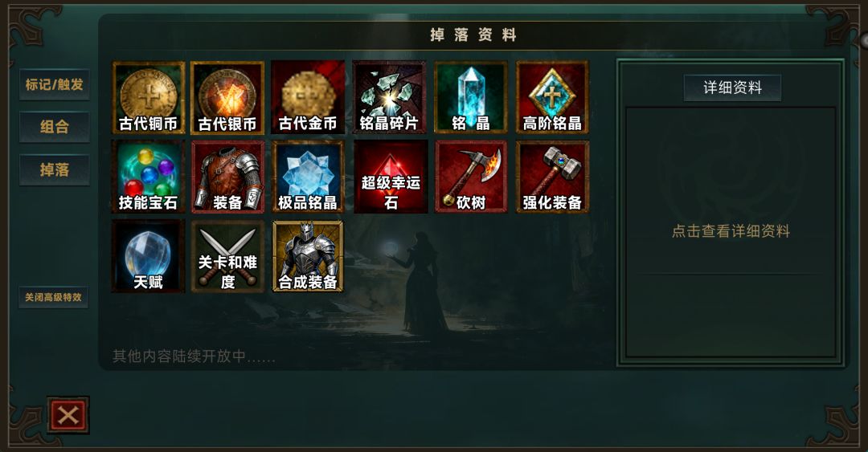Toggle 关闭高级特效 option
The height and width of the screenshot is (452, 868).
click(53, 298)
